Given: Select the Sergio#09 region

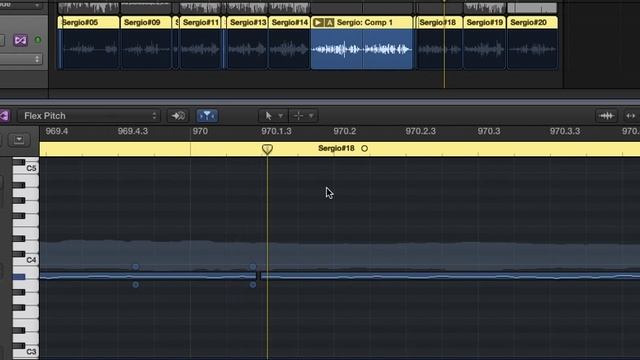Looking at the screenshot, I should click(x=146, y=42).
